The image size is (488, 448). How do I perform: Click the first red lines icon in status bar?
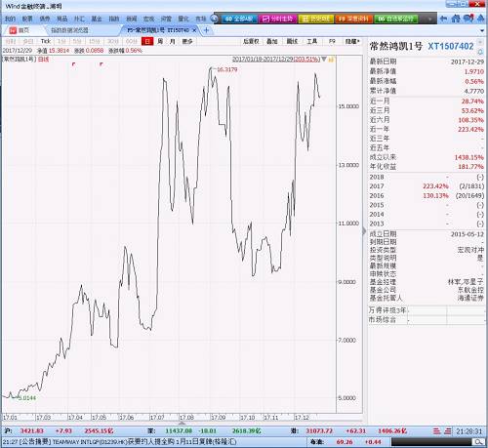[x=436, y=431]
